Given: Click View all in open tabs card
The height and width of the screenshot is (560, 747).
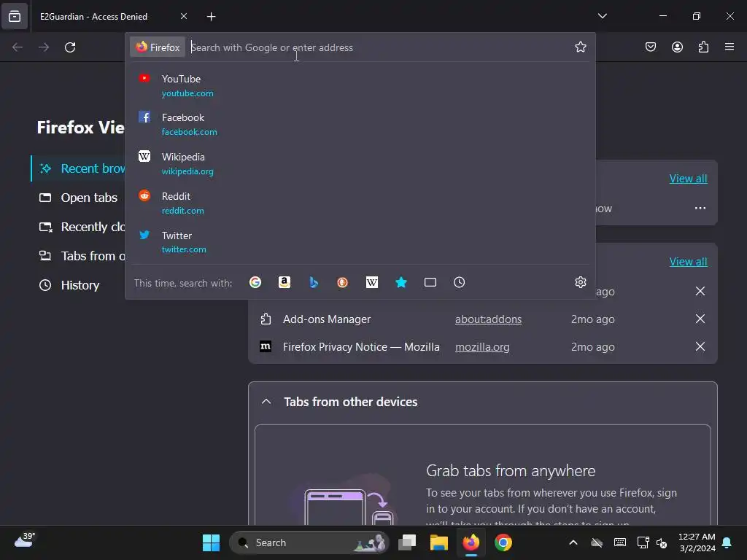Looking at the screenshot, I should click(x=688, y=179).
